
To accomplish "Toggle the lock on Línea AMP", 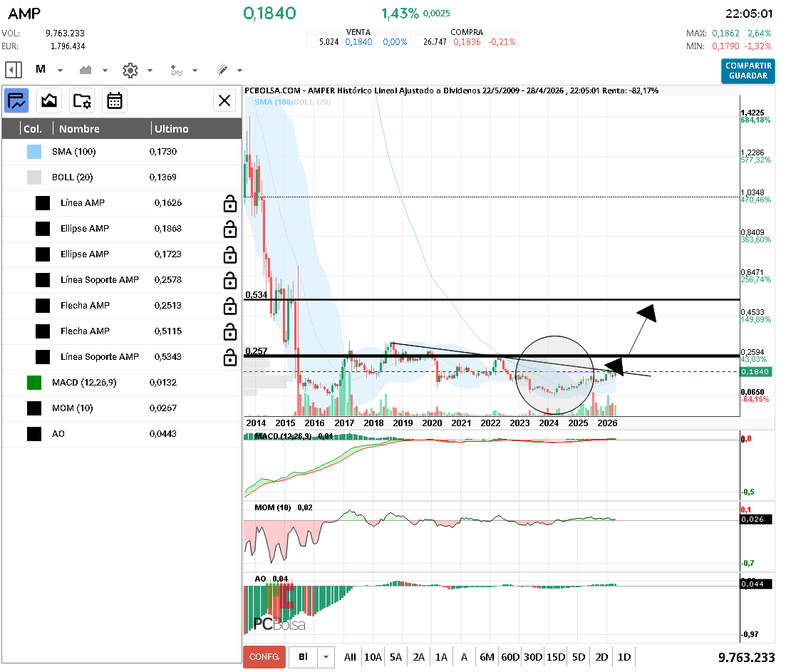I will [229, 204].
